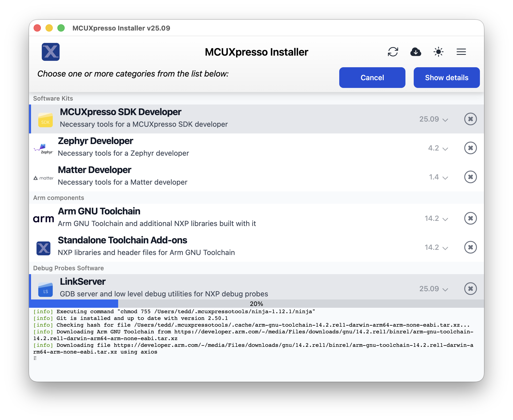Click the Arm components section header
513x420 pixels.
(x=59, y=198)
